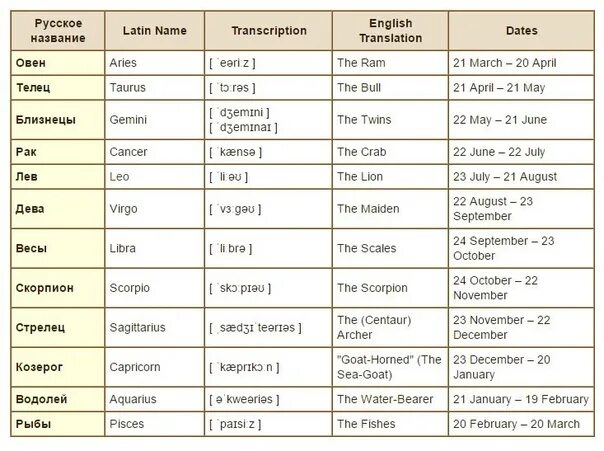Select the 'English Translation' header cell

coord(390,31)
